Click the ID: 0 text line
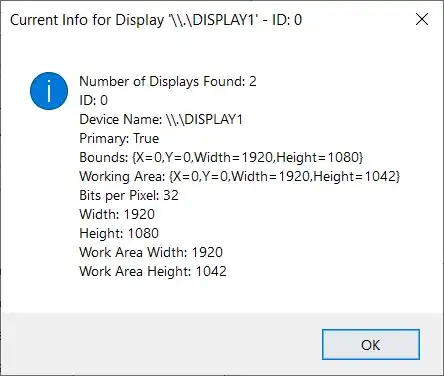444x376 pixels. click(x=93, y=100)
